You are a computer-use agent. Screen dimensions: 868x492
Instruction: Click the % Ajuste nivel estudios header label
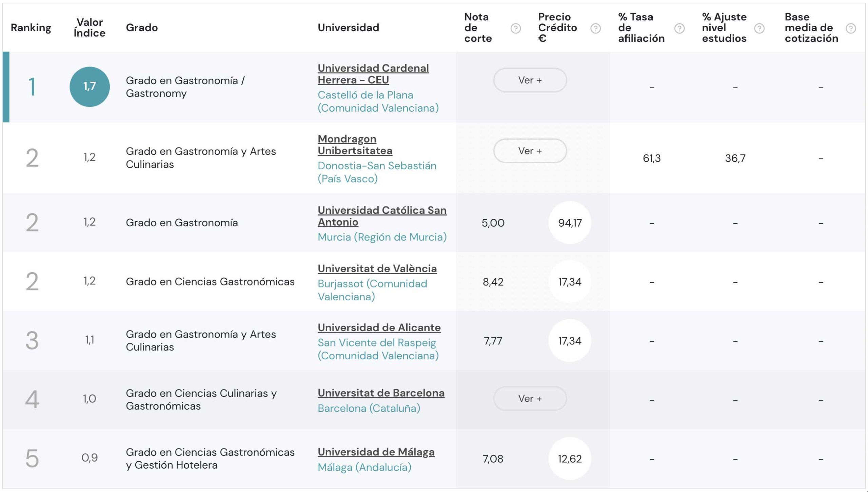(724, 27)
